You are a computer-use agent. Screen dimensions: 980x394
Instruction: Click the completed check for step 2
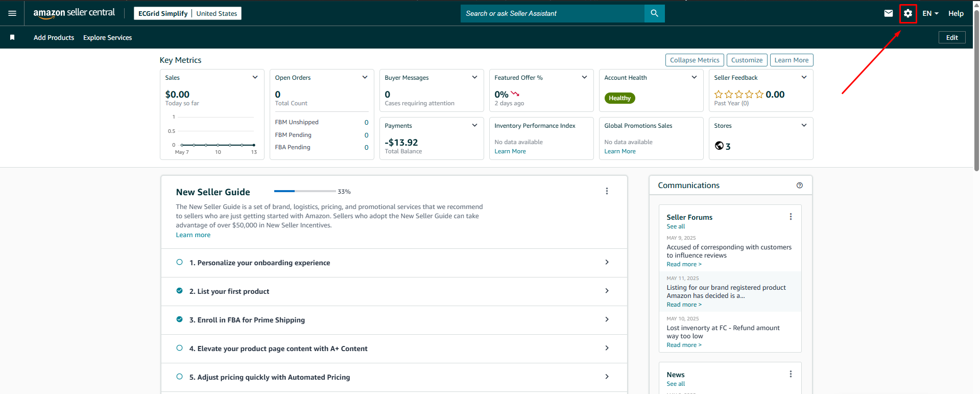pyautogui.click(x=179, y=291)
